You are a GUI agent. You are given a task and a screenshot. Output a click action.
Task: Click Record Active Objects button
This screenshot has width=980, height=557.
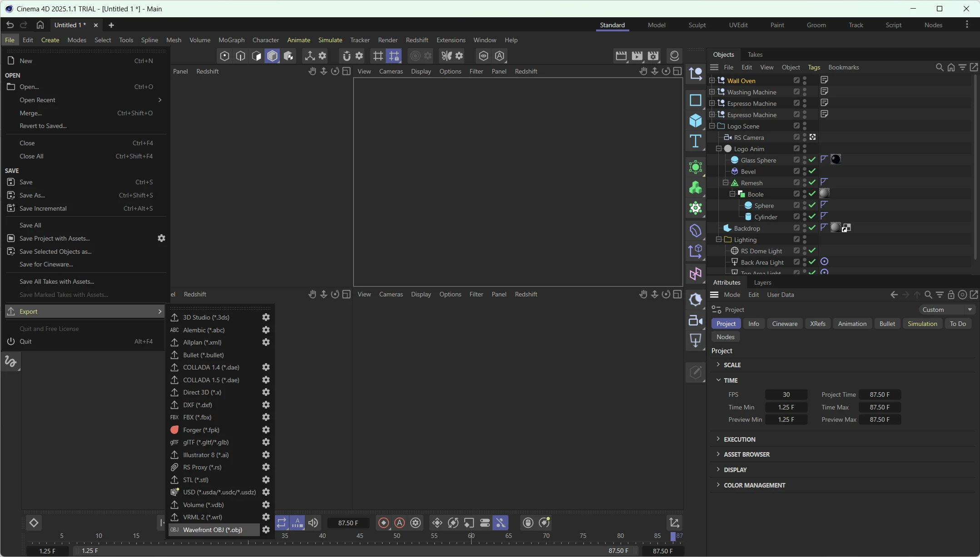[383, 523]
